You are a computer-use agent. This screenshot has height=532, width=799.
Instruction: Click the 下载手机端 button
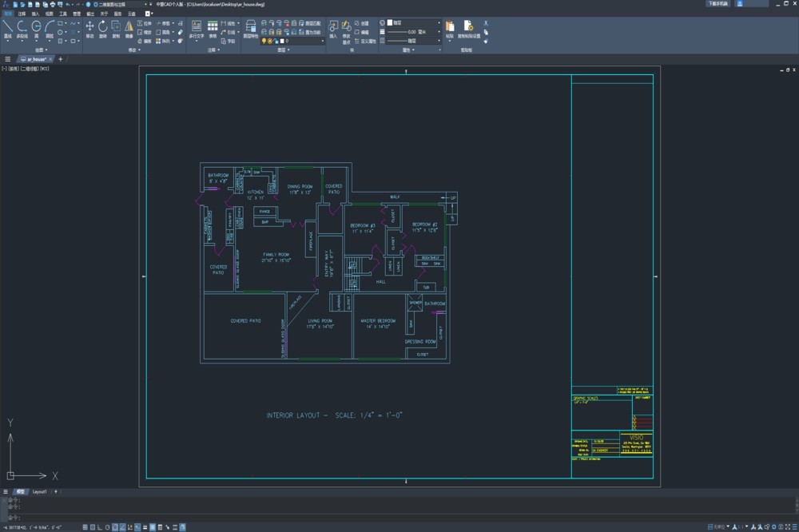coord(718,4)
